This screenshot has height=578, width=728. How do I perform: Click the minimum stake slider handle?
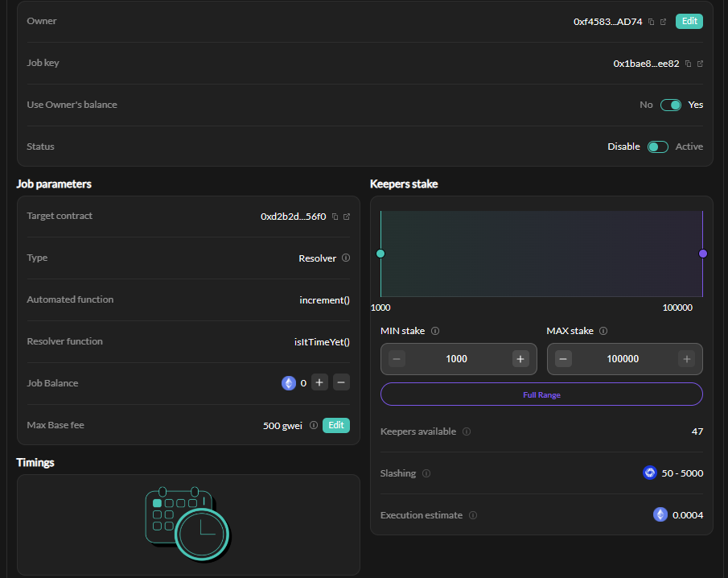click(x=380, y=254)
